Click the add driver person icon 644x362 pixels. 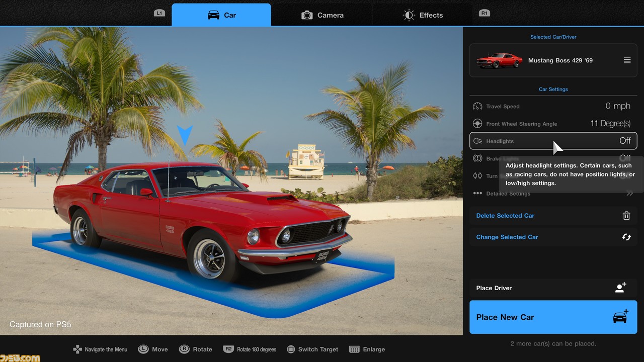point(621,287)
